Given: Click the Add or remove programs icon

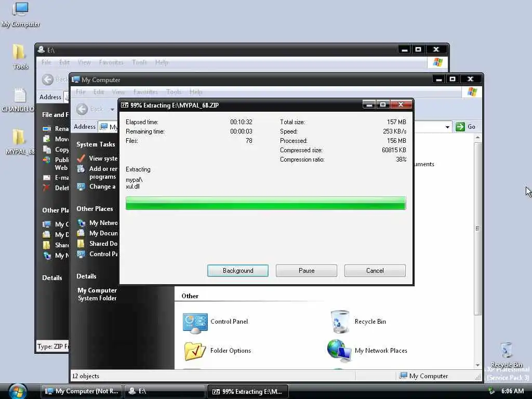Looking at the screenshot, I should [81, 169].
